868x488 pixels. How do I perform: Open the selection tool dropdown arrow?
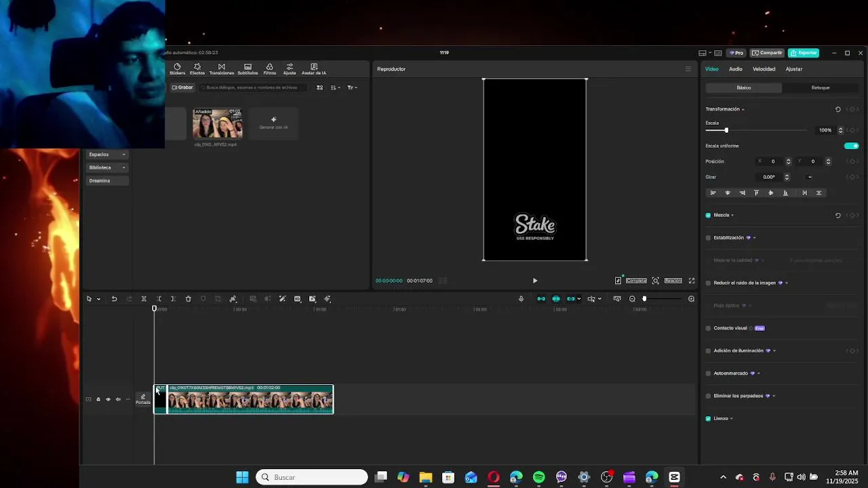pyautogui.click(x=98, y=299)
